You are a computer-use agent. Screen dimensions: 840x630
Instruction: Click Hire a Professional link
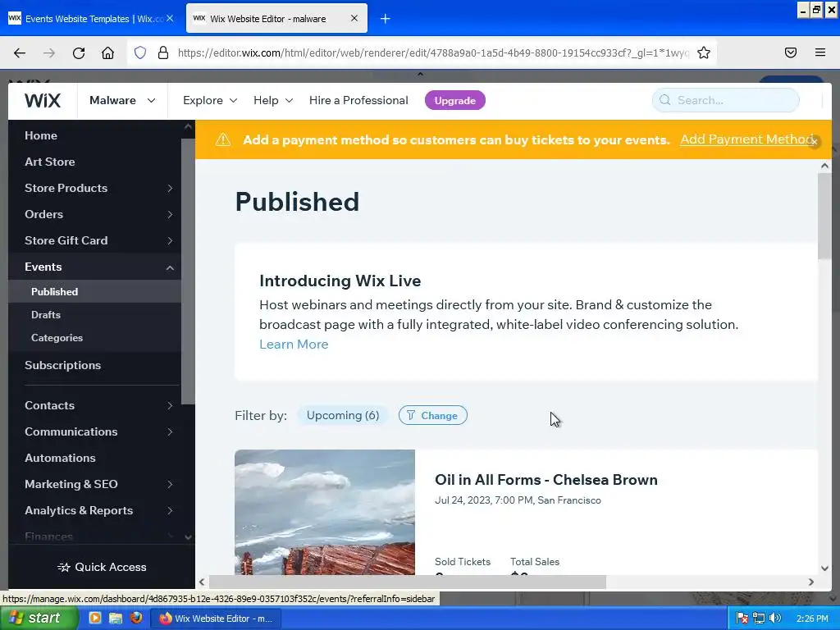pyautogui.click(x=358, y=100)
